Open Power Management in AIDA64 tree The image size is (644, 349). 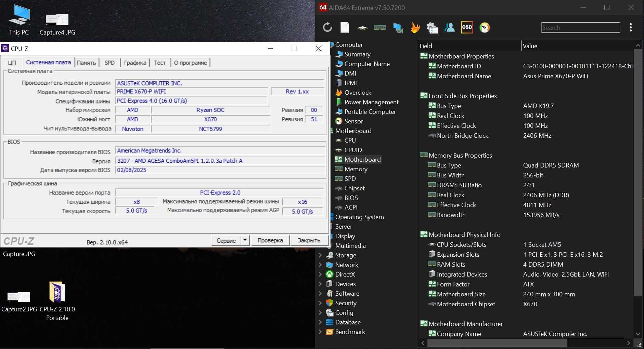click(x=371, y=102)
